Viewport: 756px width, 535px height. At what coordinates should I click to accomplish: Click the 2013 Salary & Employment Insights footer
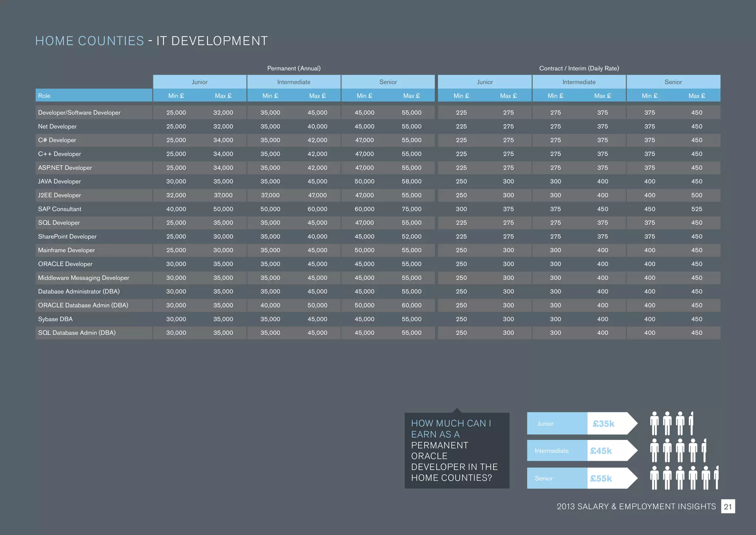tap(636, 507)
